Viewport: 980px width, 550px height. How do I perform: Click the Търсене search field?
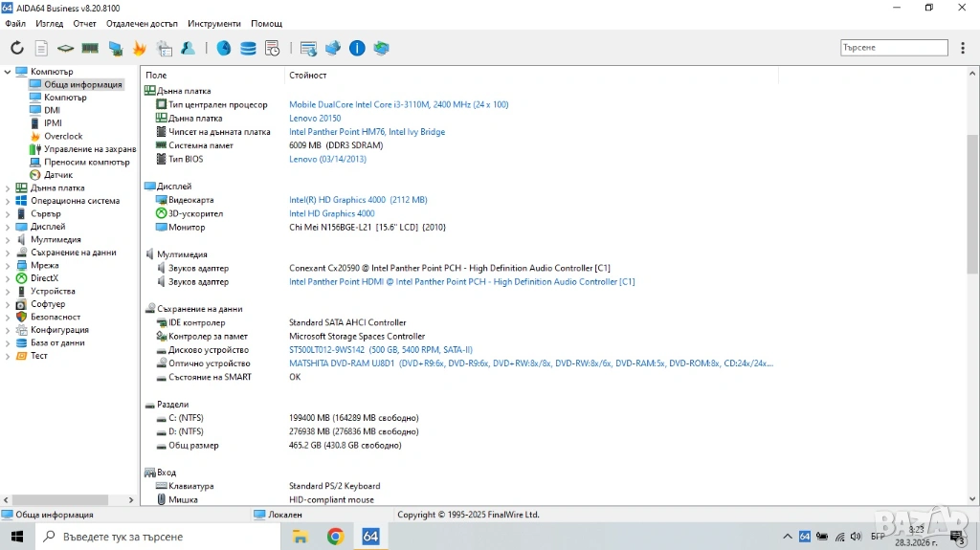[x=893, y=47]
